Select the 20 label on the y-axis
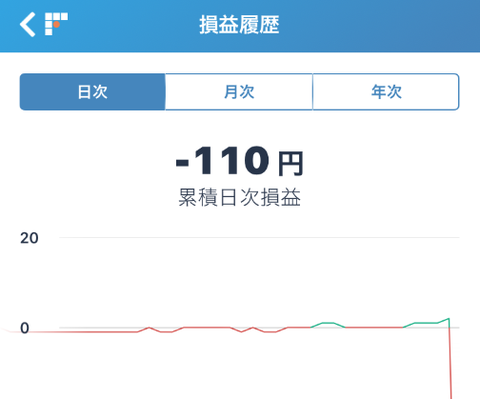This screenshot has height=399, width=480. (29, 238)
